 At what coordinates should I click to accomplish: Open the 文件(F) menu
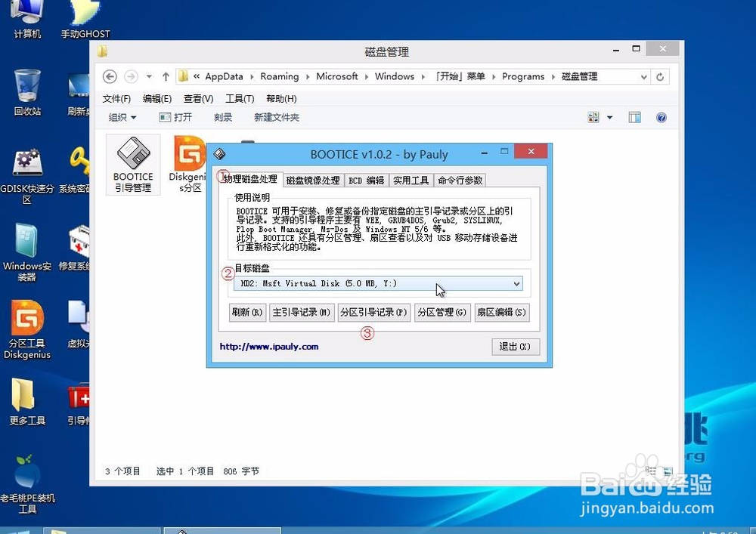click(x=116, y=99)
